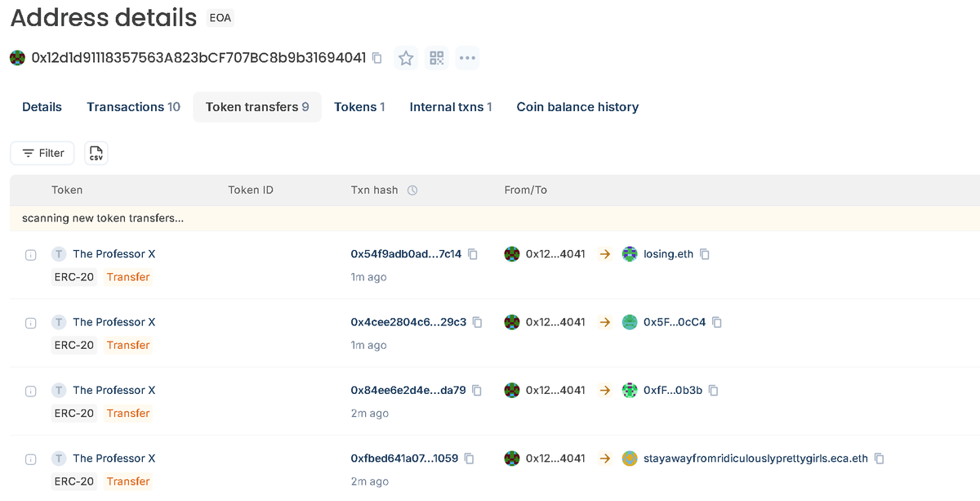Copy txn hash 0x54f9adb0ad...7c14
980x501 pixels.
click(472, 254)
